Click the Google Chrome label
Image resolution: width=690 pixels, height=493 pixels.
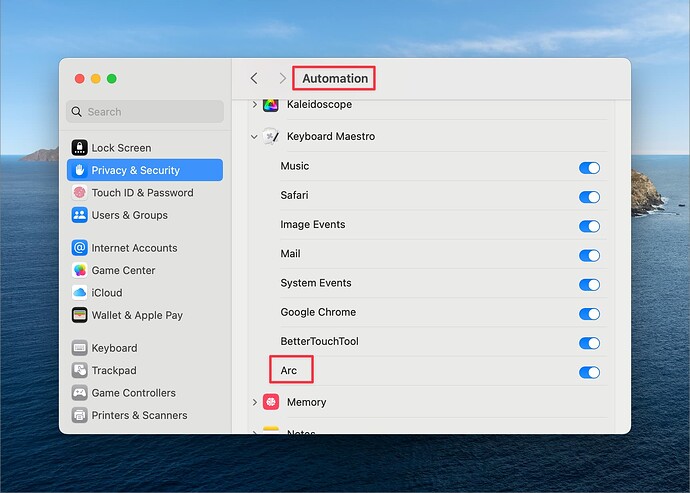pyautogui.click(x=318, y=312)
